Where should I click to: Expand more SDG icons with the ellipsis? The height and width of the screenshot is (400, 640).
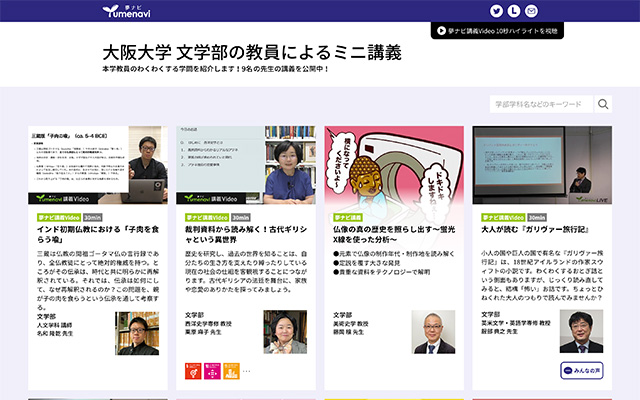point(247,371)
